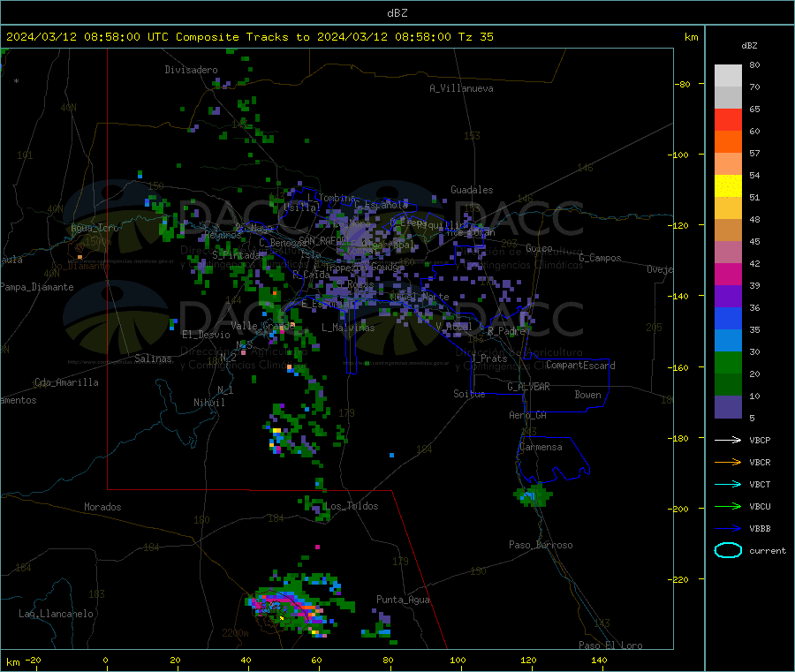This screenshot has height=672, width=795.
Task: Click the 'Carmensa' map label
Action: click(541, 447)
